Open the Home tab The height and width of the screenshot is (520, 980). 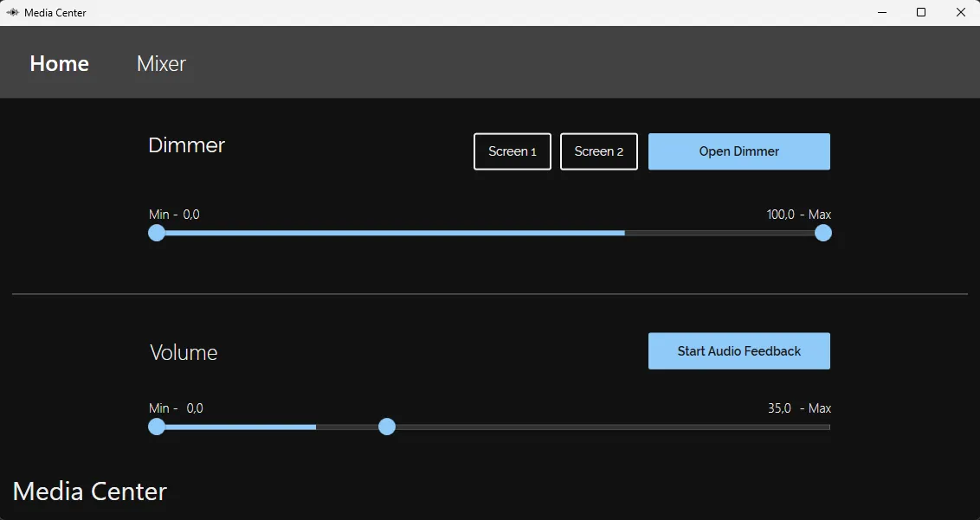pyautogui.click(x=60, y=63)
